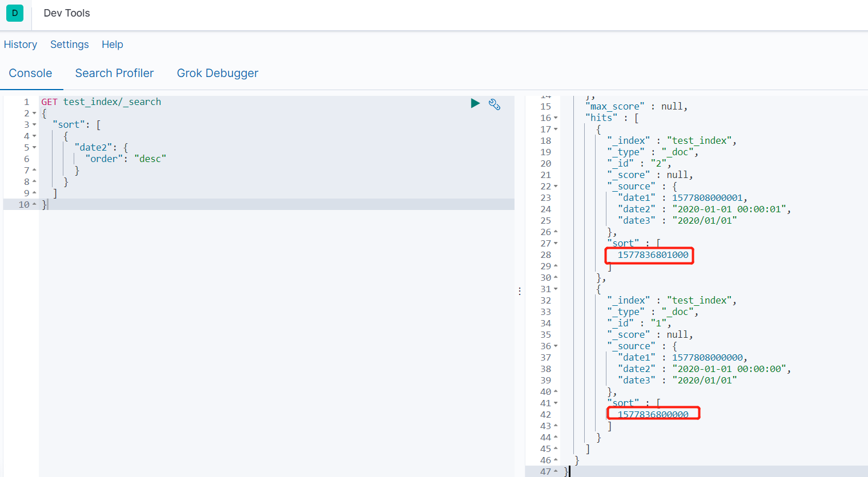Collapse second hit at output line 31
Image resolution: width=868 pixels, height=477 pixels.
556,289
